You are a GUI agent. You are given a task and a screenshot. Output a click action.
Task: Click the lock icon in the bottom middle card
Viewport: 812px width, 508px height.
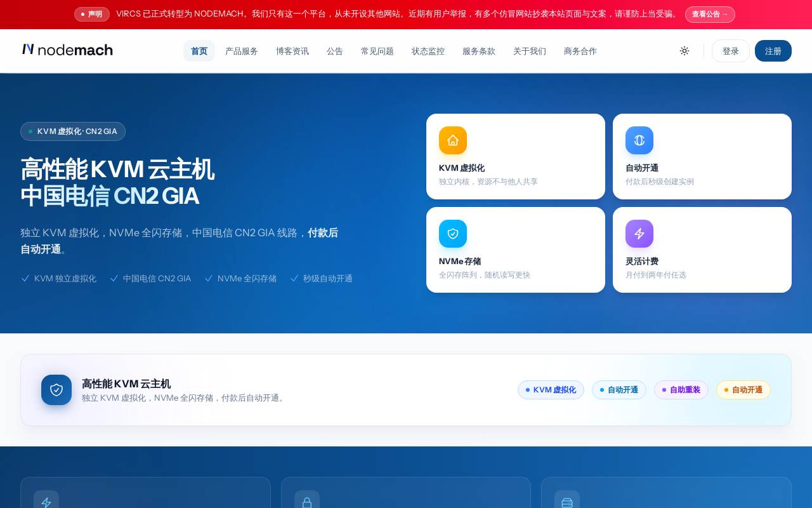(x=307, y=503)
